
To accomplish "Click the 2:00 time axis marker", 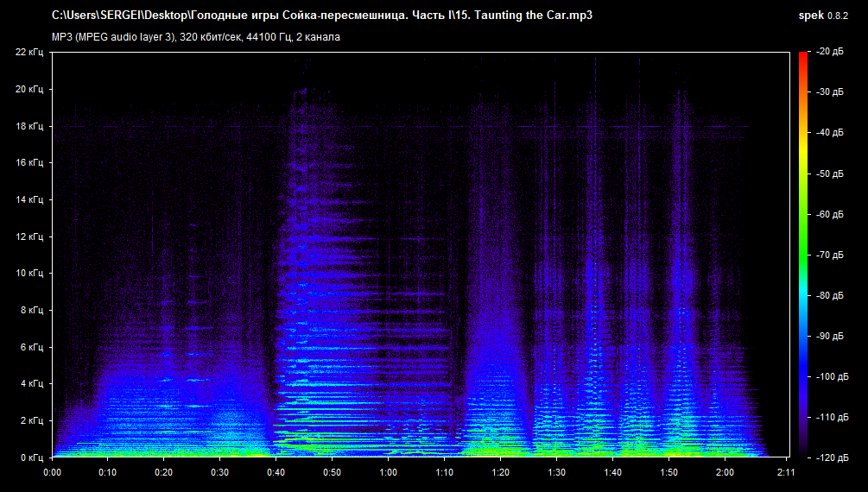I will tap(725, 472).
